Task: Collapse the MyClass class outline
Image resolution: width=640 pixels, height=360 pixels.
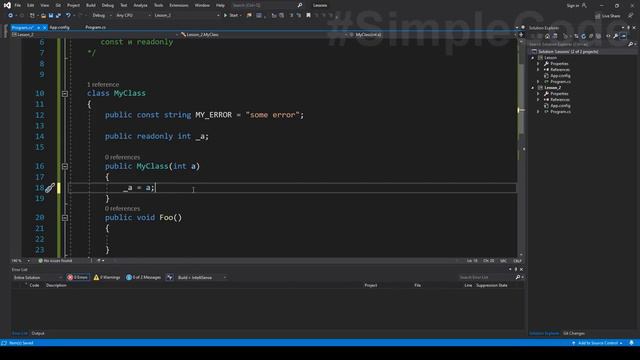Action: (64, 93)
